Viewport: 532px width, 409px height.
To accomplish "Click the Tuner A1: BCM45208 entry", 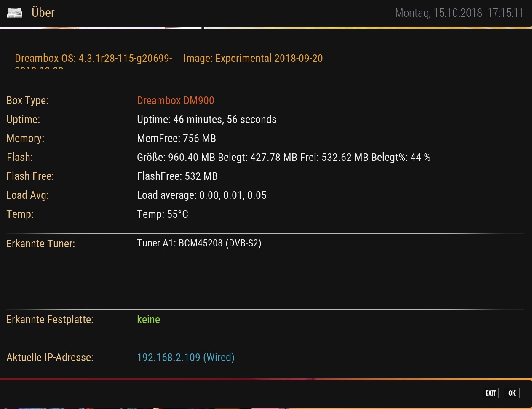I will tap(199, 243).
